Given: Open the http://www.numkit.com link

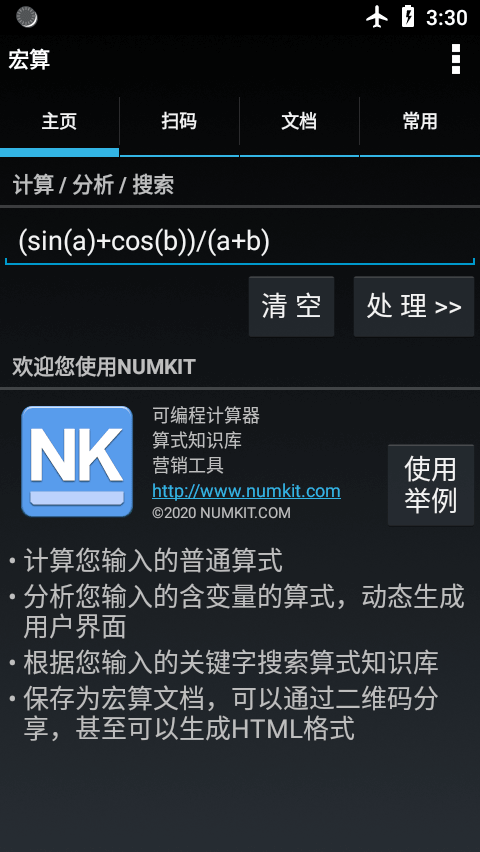Looking at the screenshot, I should [x=246, y=491].
